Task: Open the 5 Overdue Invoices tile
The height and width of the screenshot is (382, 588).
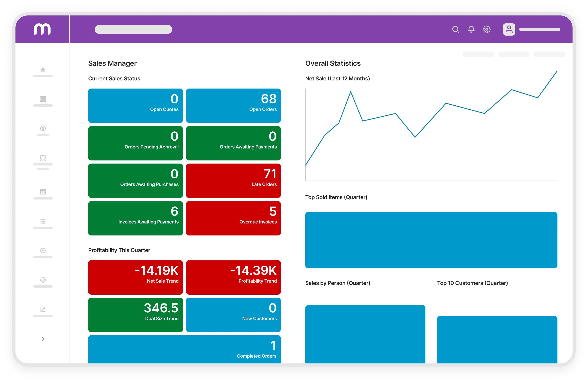Action: tap(233, 218)
